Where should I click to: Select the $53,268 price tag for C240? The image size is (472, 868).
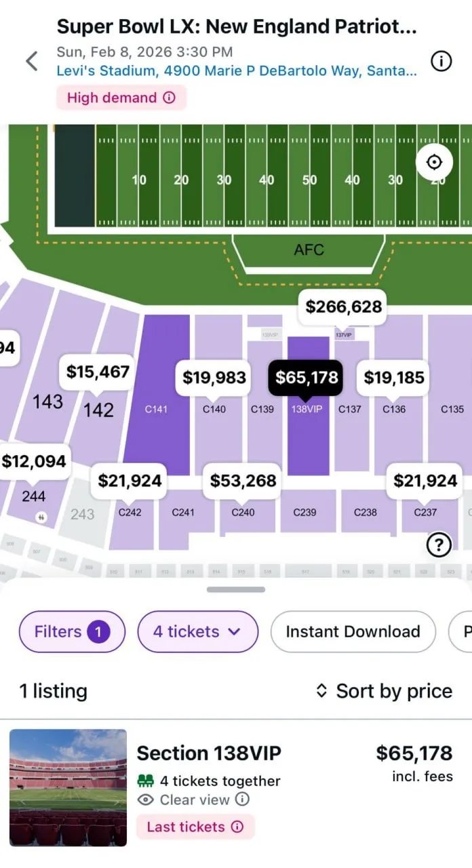tap(243, 481)
